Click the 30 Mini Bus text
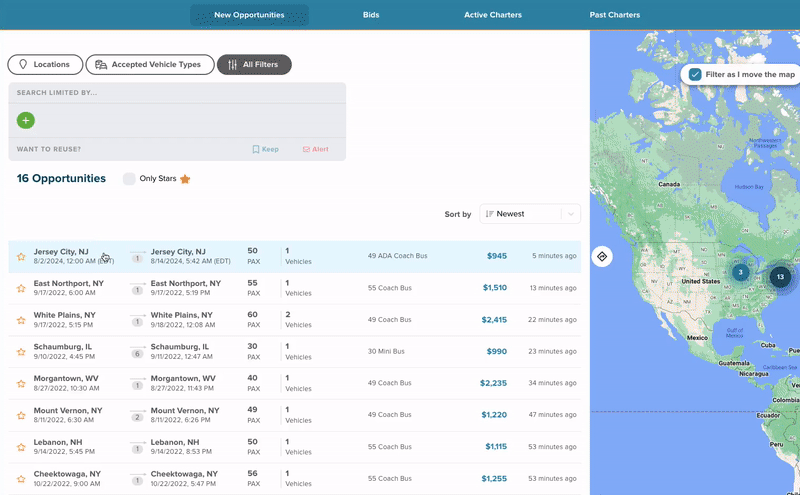 pyautogui.click(x=386, y=352)
